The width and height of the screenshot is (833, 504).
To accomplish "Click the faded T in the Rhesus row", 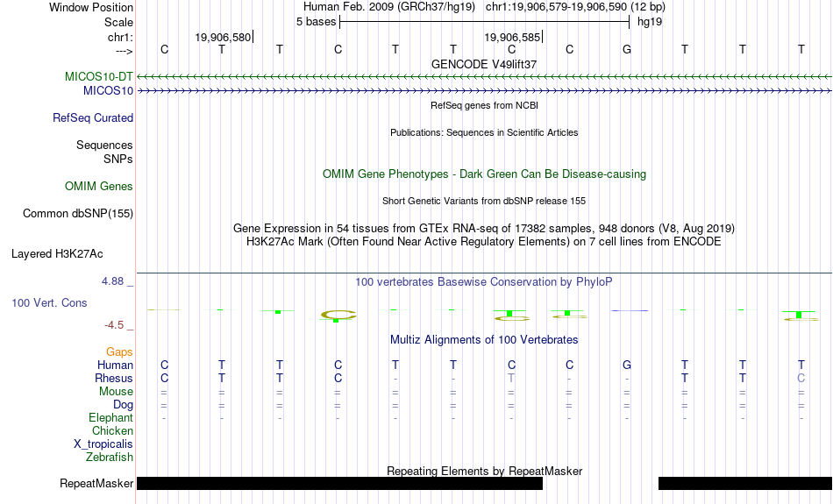I will (x=511, y=378).
